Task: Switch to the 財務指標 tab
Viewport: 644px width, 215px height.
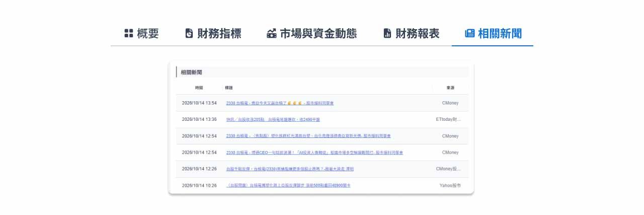Action: pos(213,34)
